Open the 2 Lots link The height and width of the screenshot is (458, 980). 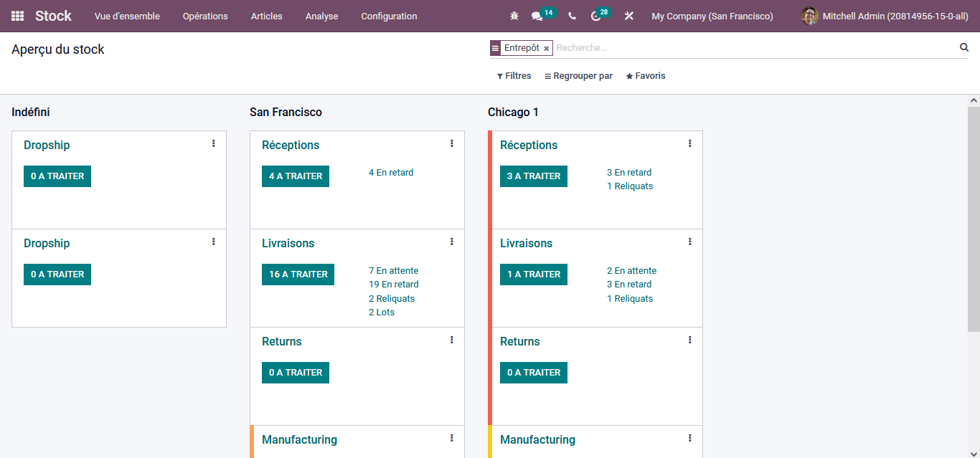[382, 313]
